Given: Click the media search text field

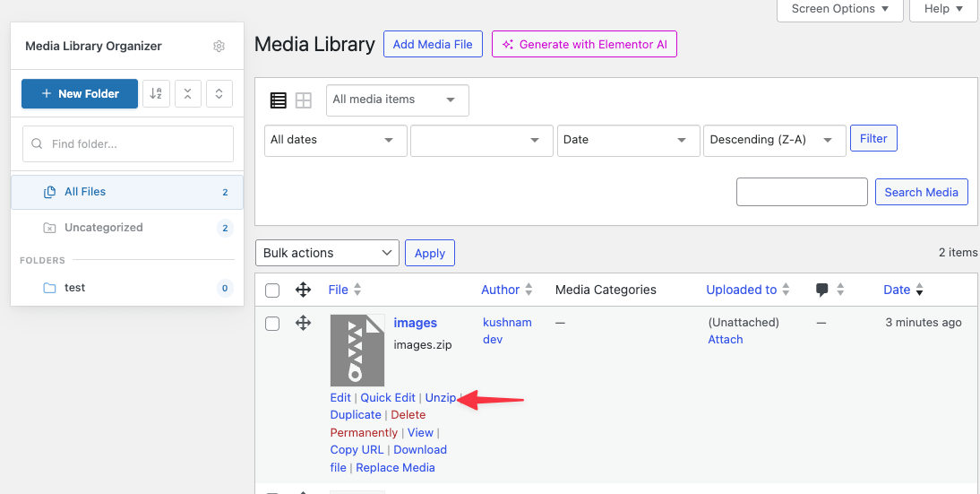Looking at the screenshot, I should [802, 192].
